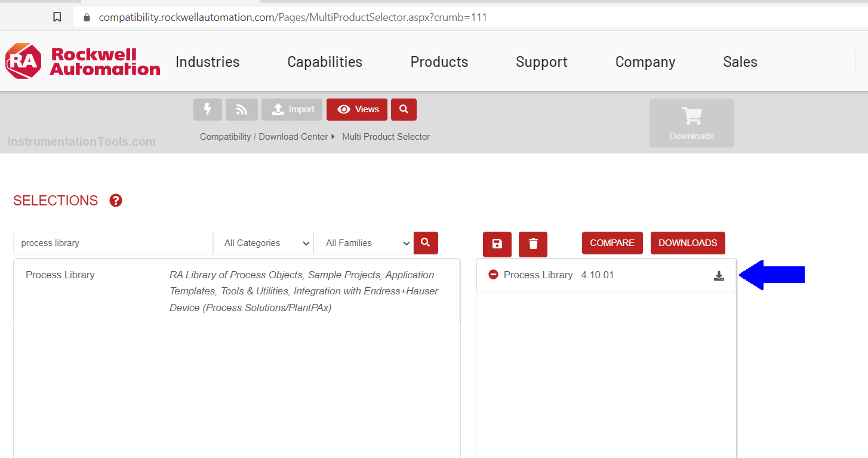Click the SELECTIONS heading
868x458 pixels.
click(x=56, y=201)
